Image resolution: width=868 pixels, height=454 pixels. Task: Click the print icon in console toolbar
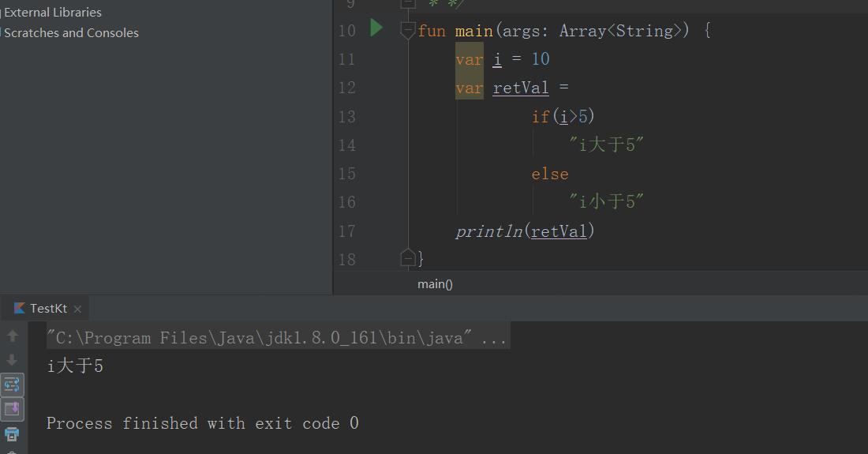click(x=12, y=434)
